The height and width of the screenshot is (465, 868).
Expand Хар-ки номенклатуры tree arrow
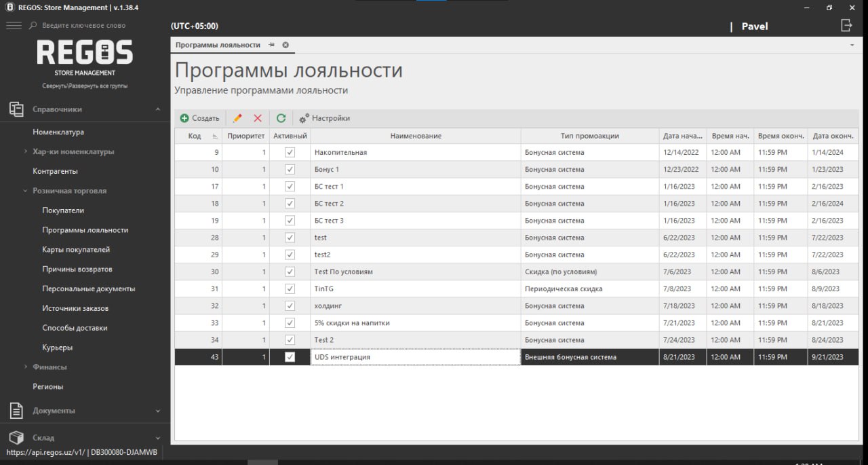click(25, 151)
